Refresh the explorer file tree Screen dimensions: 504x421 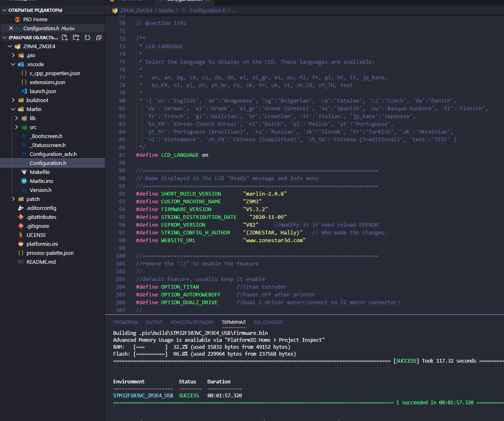coord(87,38)
